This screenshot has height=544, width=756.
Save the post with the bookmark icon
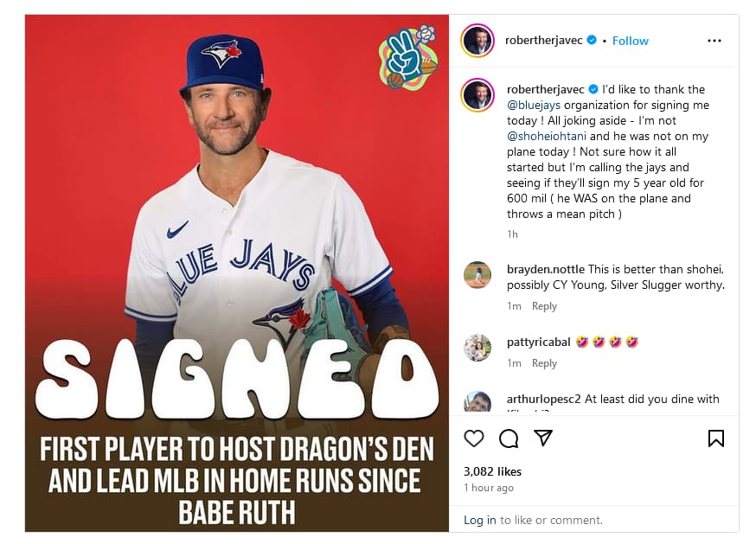click(715, 438)
